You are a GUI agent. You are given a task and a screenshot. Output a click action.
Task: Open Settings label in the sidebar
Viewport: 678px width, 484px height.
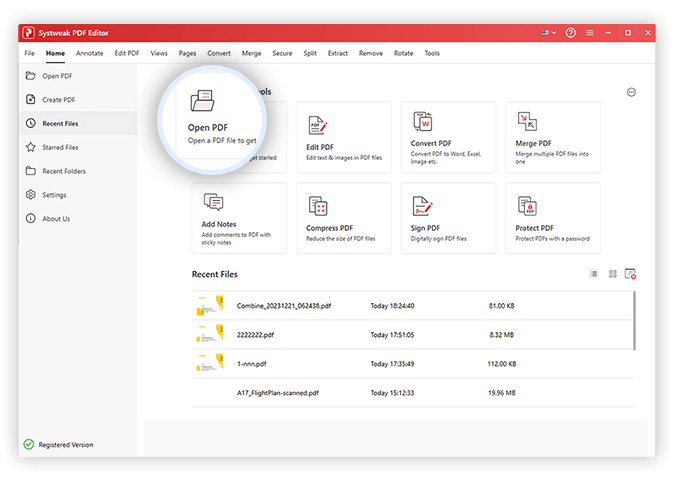(x=54, y=195)
